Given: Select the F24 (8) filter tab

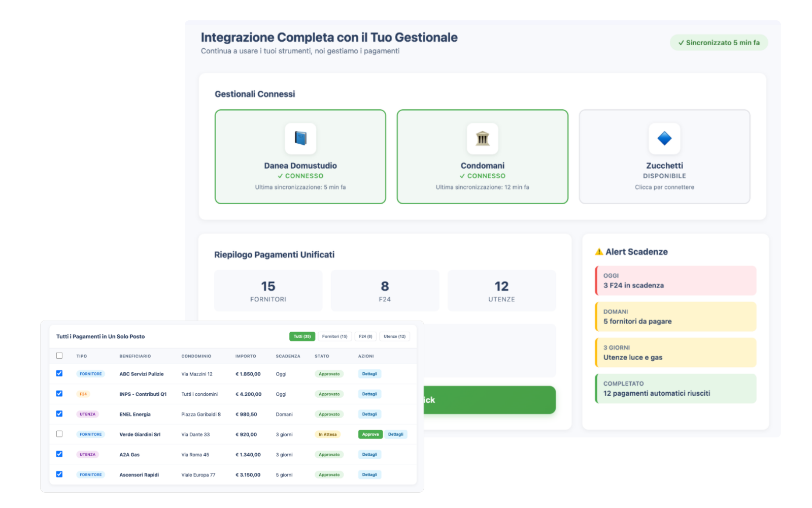Looking at the screenshot, I should (365, 336).
